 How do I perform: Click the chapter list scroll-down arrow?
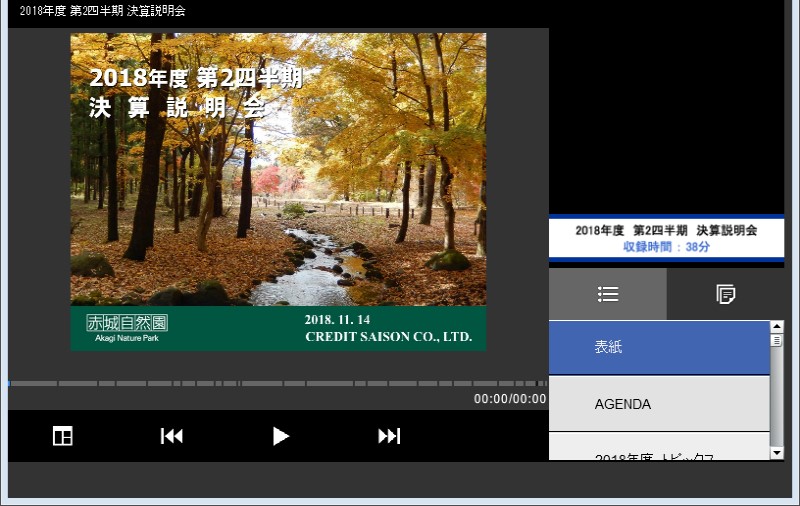777,452
